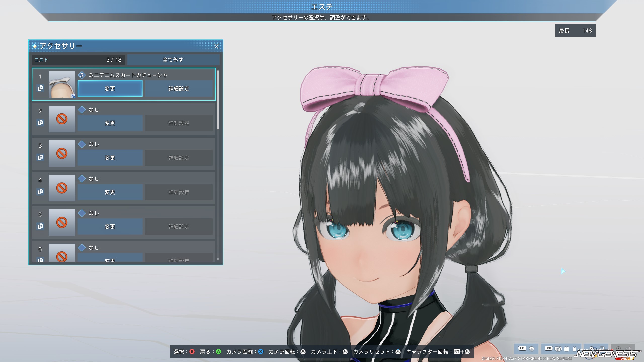Click the copy icon for accessory slot 4
Image resolution: width=644 pixels, height=362 pixels.
click(40, 192)
